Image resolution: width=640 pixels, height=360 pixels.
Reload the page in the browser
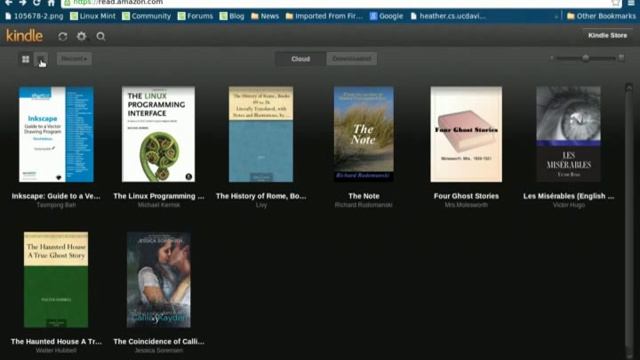(37, 2)
